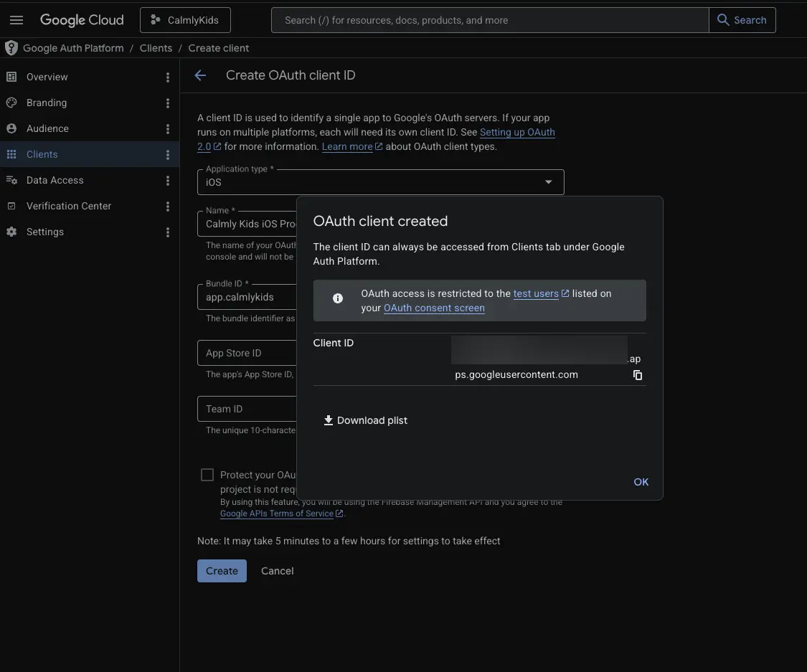This screenshot has height=672, width=807.
Task: Click the 'OAuth client created' heading
Action: [380, 222]
